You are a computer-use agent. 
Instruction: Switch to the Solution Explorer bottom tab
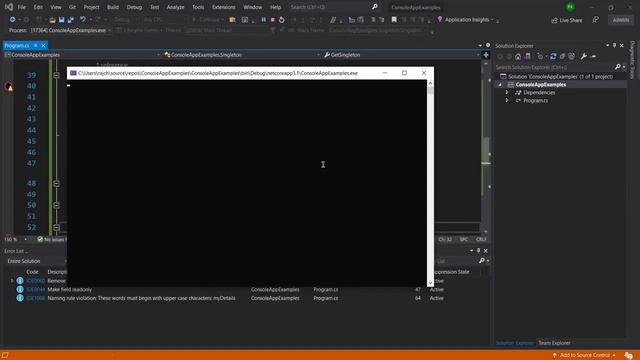(x=514, y=343)
